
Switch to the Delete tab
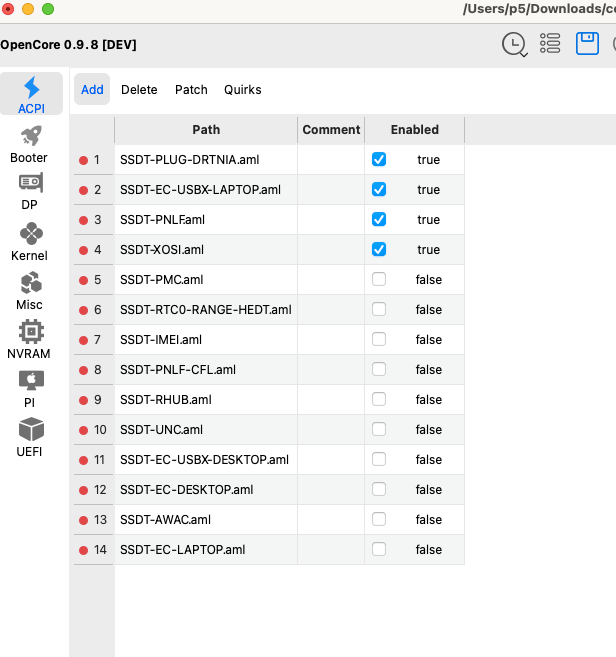tap(139, 89)
